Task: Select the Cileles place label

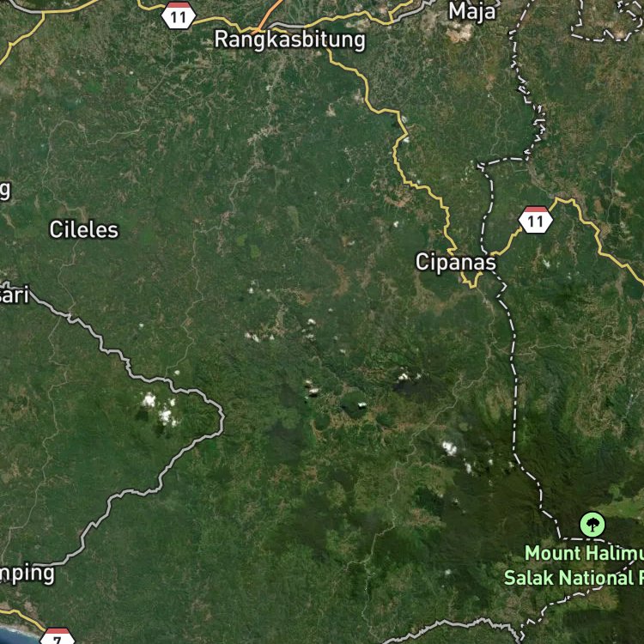Action: tap(84, 229)
